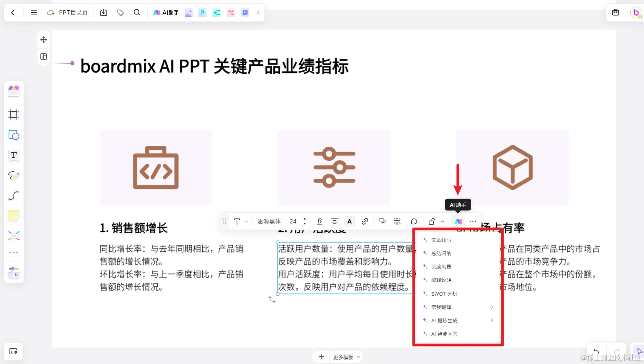This screenshot has width=644, height=364.
Task: Open text alignment options
Action: pyautogui.click(x=334, y=221)
